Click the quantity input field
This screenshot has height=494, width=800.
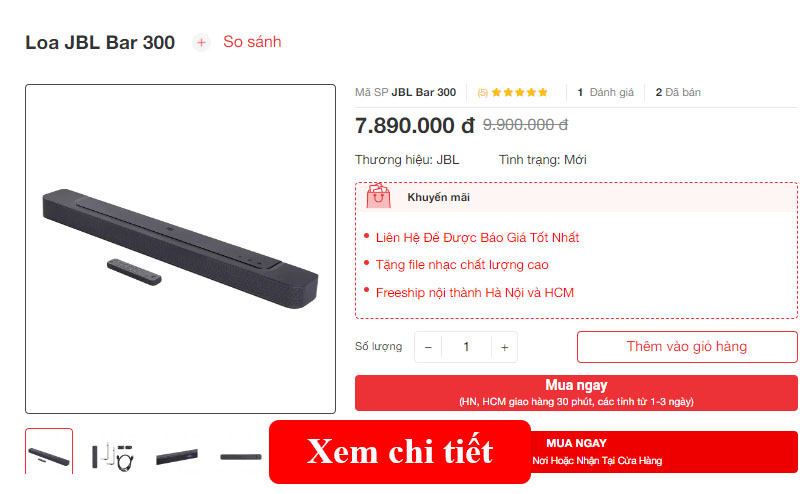466,347
